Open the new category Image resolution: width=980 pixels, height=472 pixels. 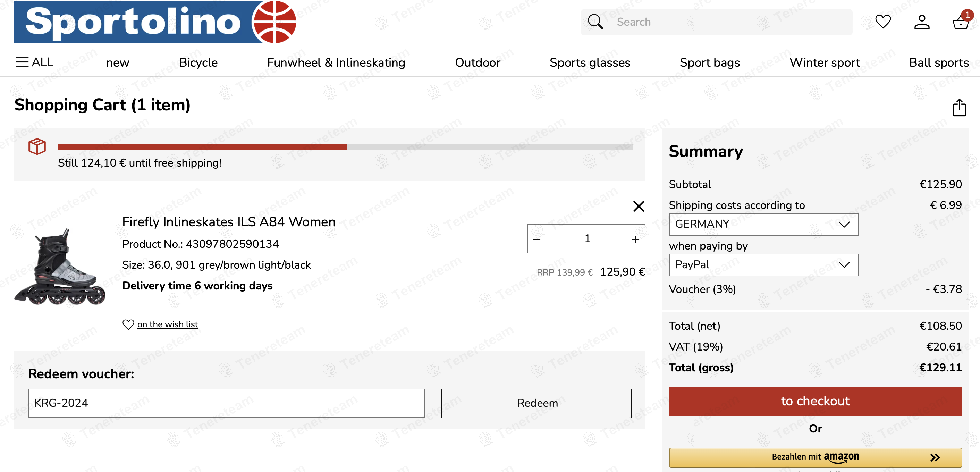click(118, 62)
